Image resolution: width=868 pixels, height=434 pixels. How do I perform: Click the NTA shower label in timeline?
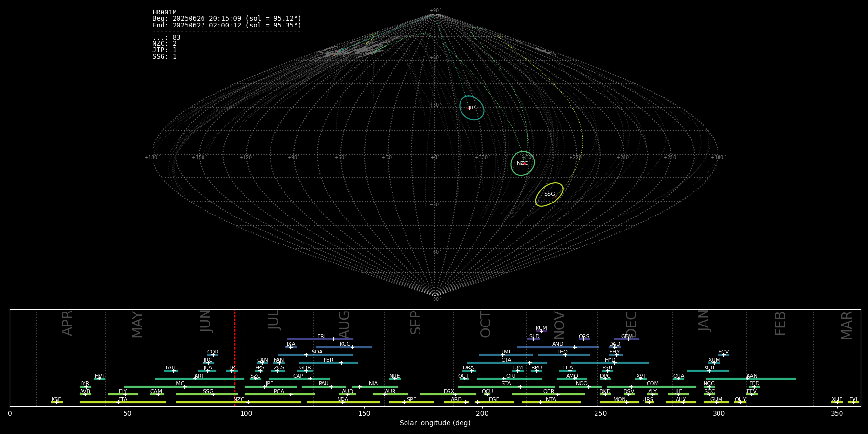click(551, 400)
